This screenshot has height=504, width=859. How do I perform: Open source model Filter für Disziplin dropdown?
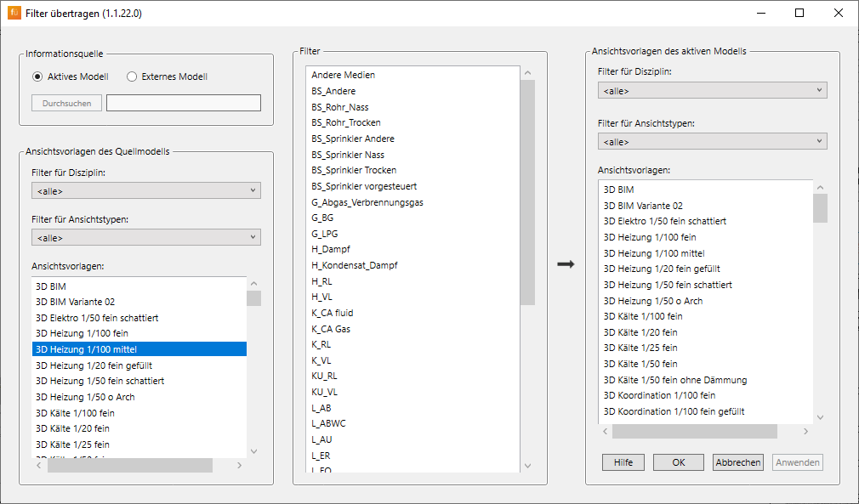point(146,190)
